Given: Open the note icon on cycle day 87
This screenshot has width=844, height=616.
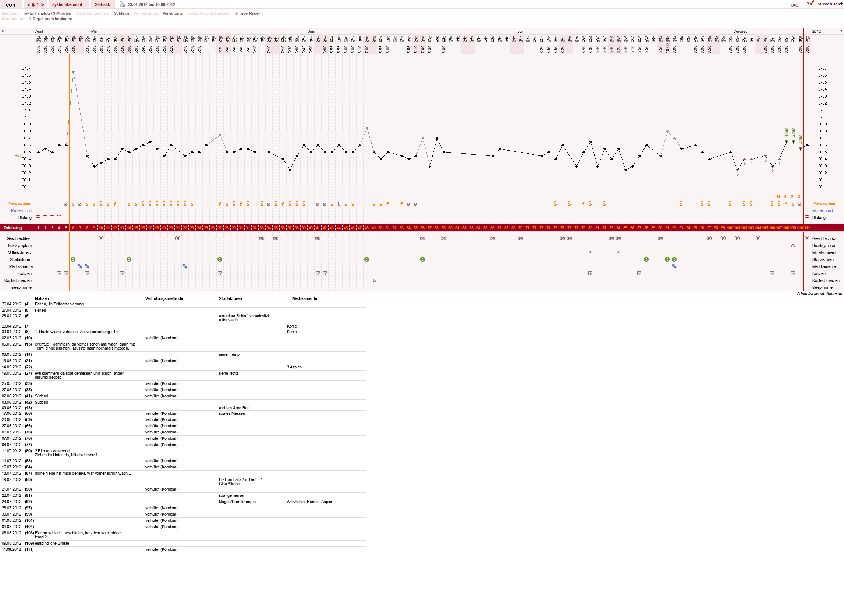Looking at the screenshot, I should click(x=639, y=273).
